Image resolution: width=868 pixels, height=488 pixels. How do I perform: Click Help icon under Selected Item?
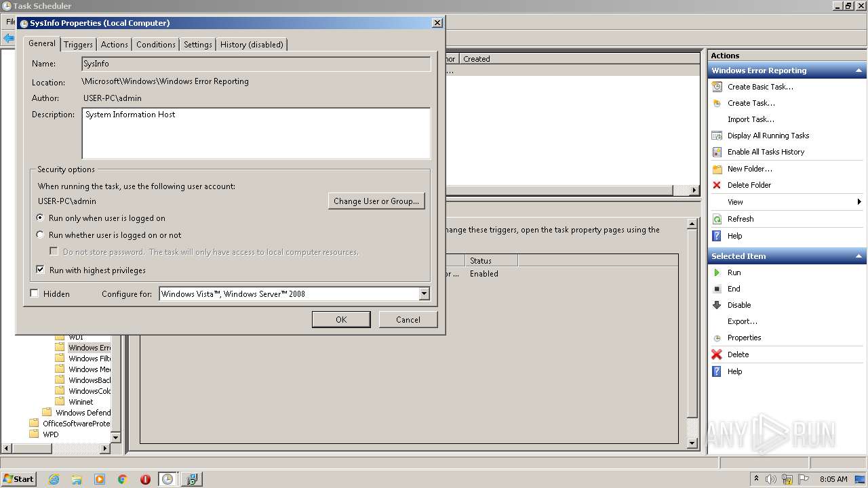[717, 371]
